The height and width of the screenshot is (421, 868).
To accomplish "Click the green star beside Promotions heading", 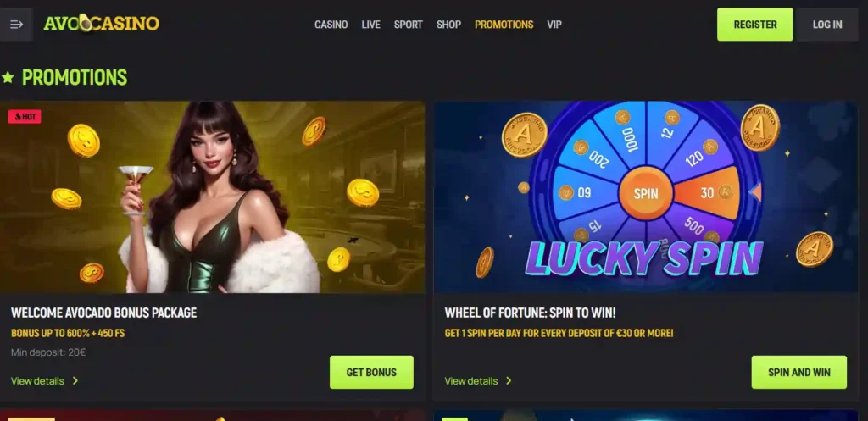I will click(x=8, y=77).
